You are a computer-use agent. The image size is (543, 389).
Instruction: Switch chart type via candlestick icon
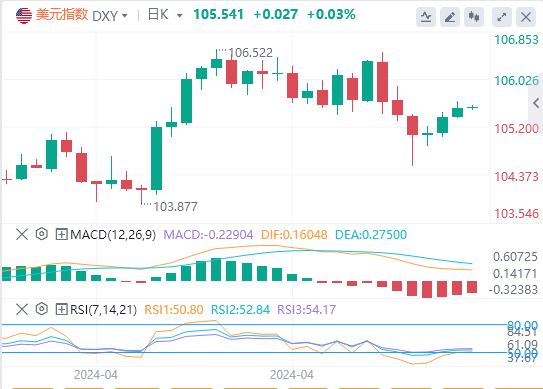(x=474, y=17)
